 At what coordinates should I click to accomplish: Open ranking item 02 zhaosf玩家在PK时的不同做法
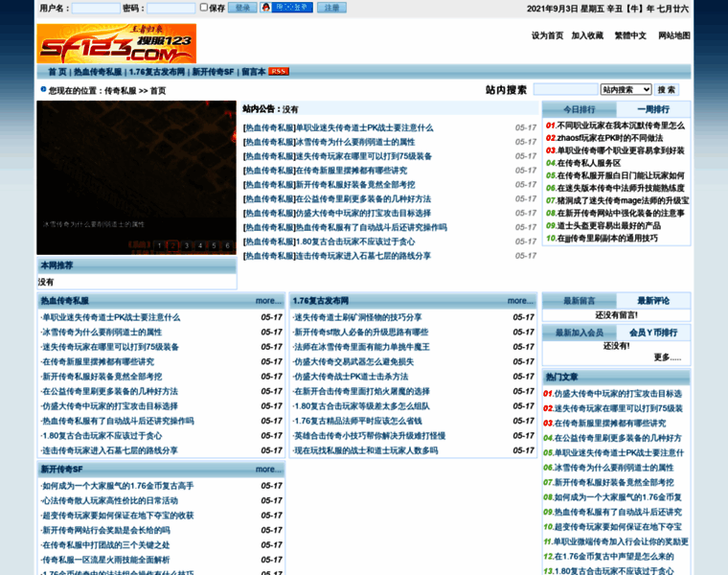click(609, 138)
